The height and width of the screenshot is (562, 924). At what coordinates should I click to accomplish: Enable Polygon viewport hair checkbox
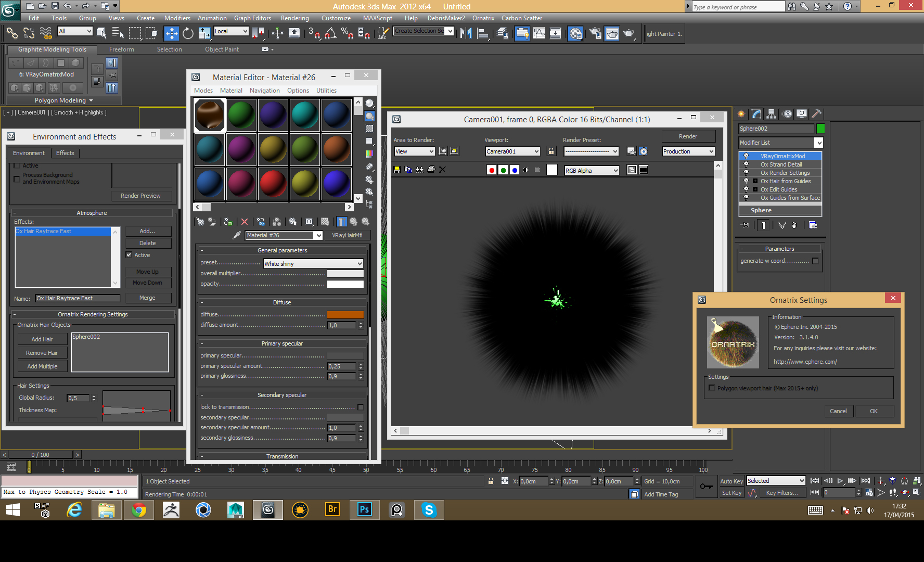click(712, 388)
